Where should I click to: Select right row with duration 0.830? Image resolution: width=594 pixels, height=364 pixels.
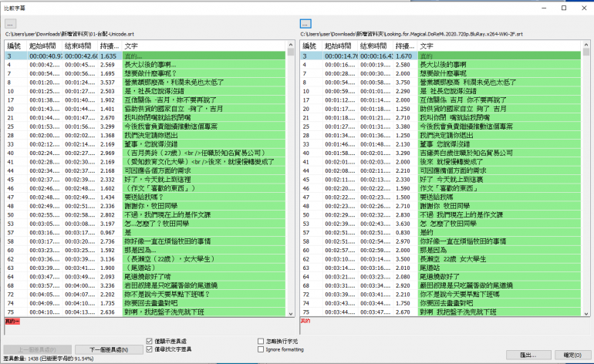pos(440,233)
